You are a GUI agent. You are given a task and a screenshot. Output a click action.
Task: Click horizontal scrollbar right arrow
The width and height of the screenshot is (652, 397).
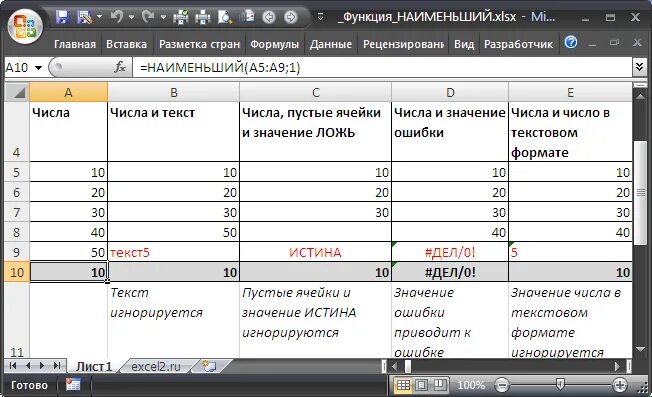click(617, 366)
